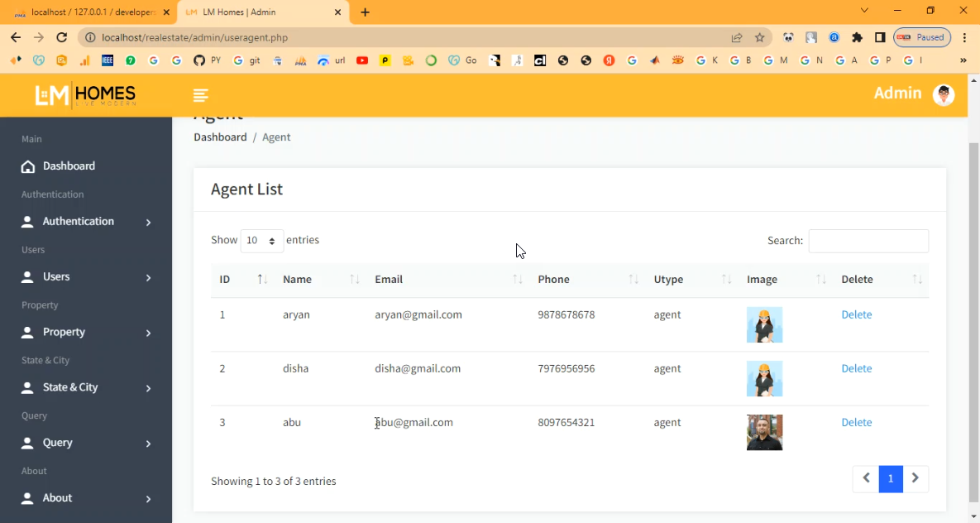
Task: Click the page scrollbar on right
Action: [x=973, y=314]
